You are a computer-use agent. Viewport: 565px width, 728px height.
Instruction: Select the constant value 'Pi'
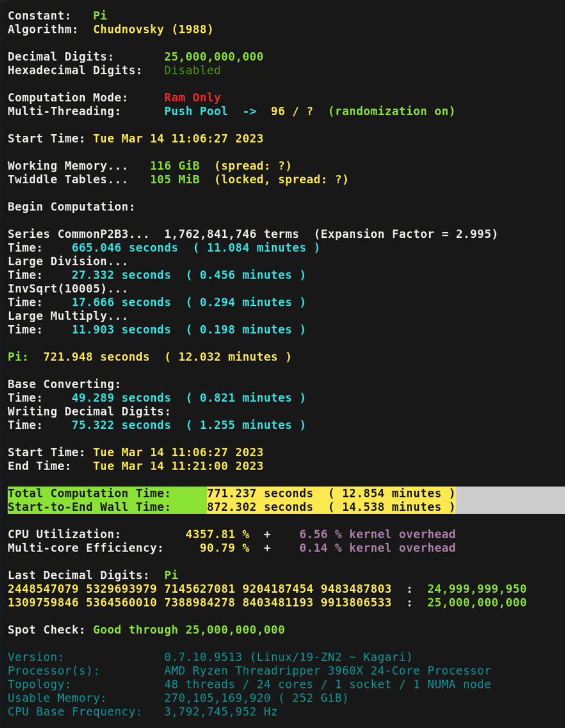pos(100,15)
